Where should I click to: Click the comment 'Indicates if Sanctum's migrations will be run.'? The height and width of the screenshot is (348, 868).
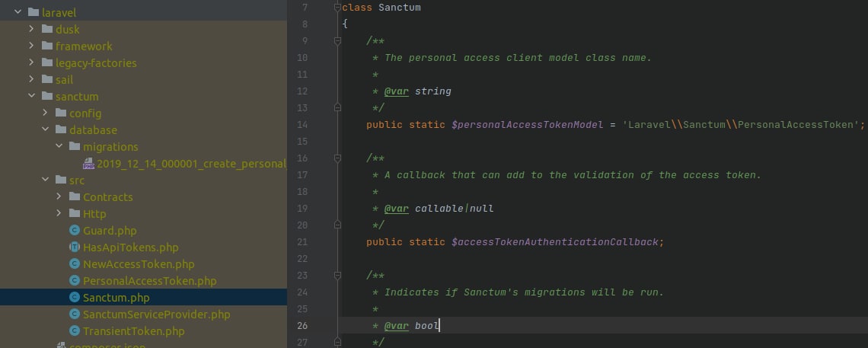525,292
